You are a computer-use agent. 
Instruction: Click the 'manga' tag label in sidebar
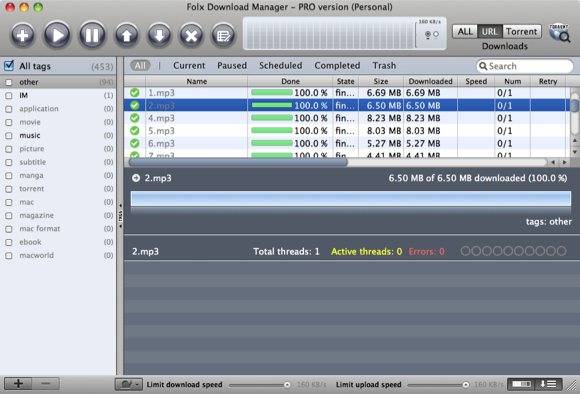point(31,175)
